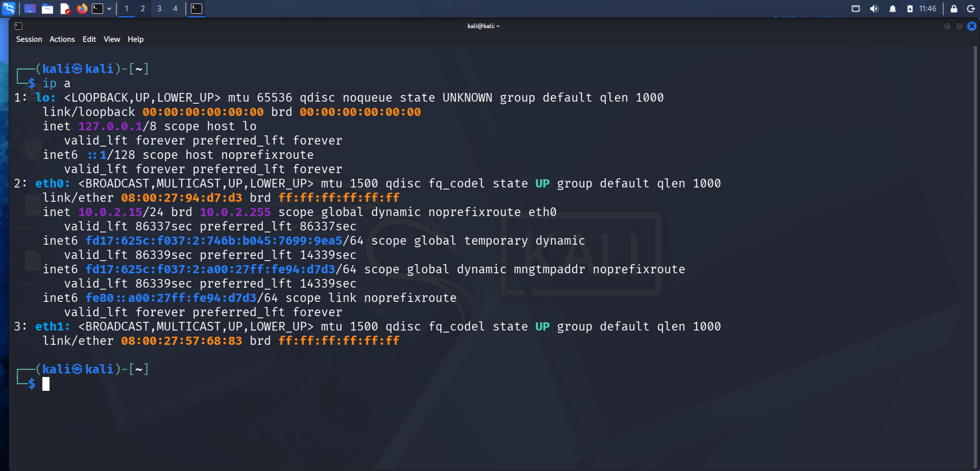
Task: Click MAC address 08:00:27:94:d7:d3
Action: click(182, 198)
